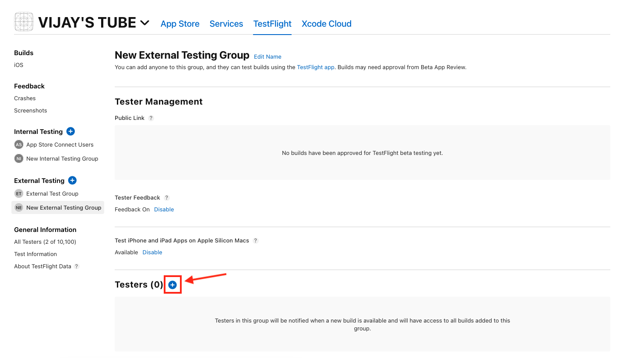This screenshot has width=644, height=358.
Task: Click the 'Feedback On' status text
Action: tap(132, 210)
